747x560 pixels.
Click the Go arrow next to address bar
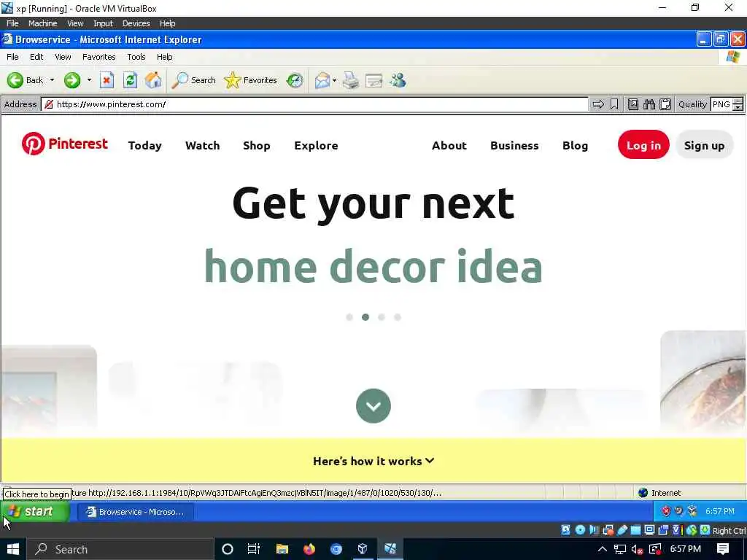pyautogui.click(x=598, y=104)
